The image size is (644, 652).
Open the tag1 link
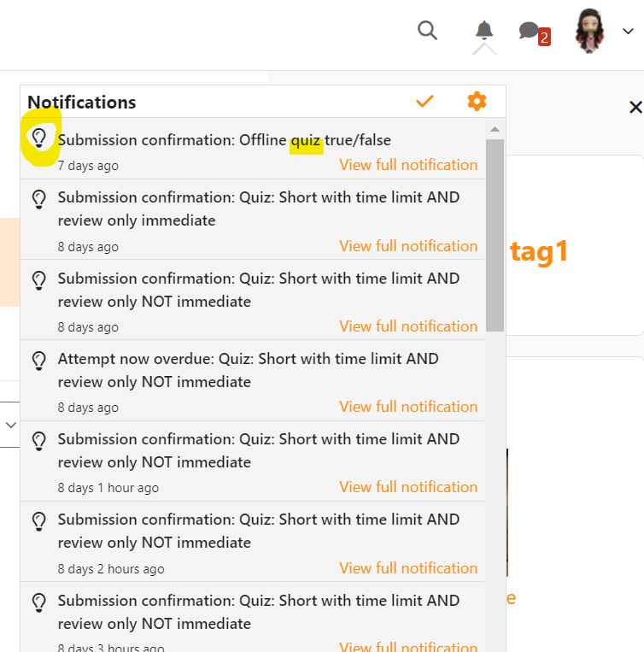point(538,251)
